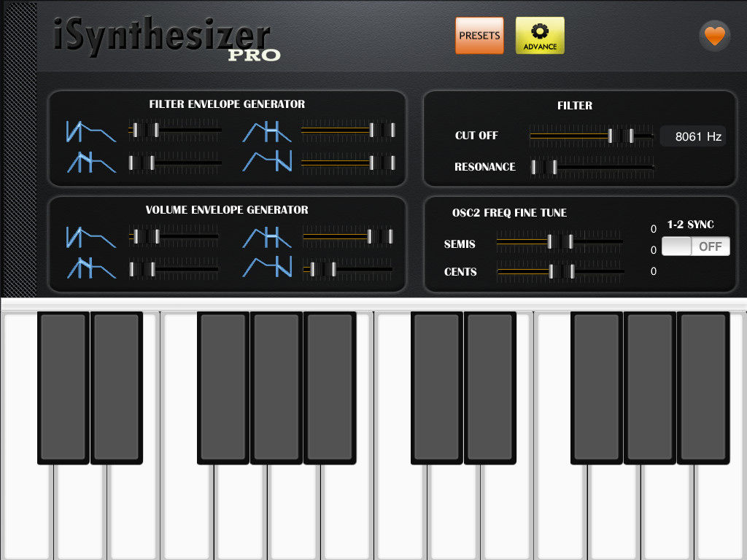Toggle the 1-2 SYNC switch
Image resolution: width=747 pixels, height=560 pixels.
point(695,246)
